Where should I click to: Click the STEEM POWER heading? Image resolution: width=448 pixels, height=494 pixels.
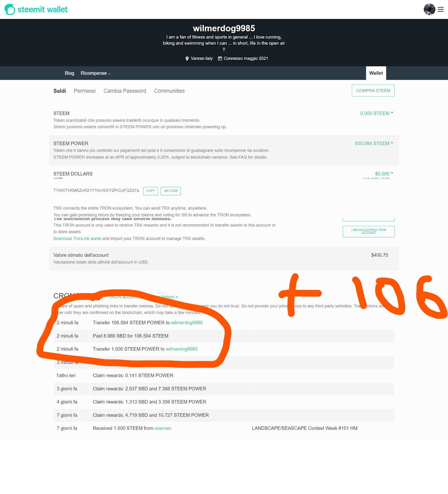pyautogui.click(x=71, y=143)
